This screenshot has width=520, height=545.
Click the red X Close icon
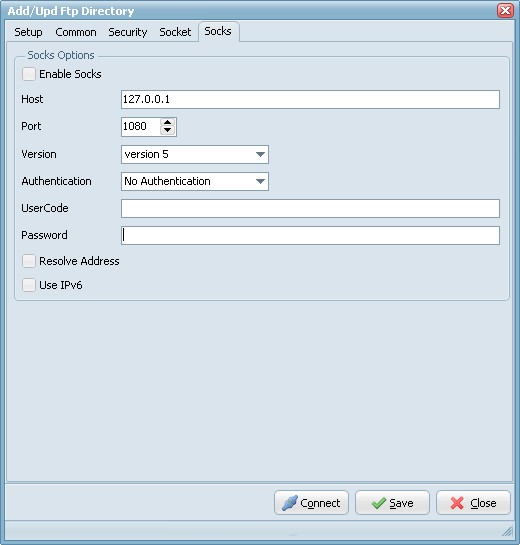[x=457, y=503]
